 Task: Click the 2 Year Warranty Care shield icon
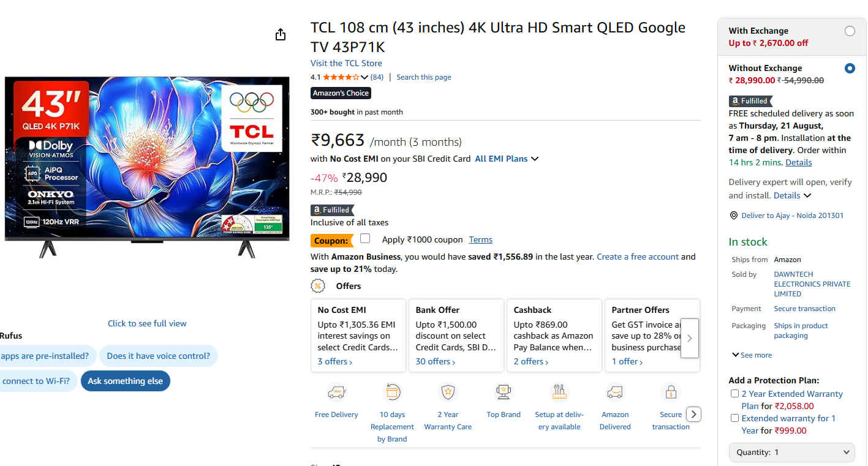448,393
